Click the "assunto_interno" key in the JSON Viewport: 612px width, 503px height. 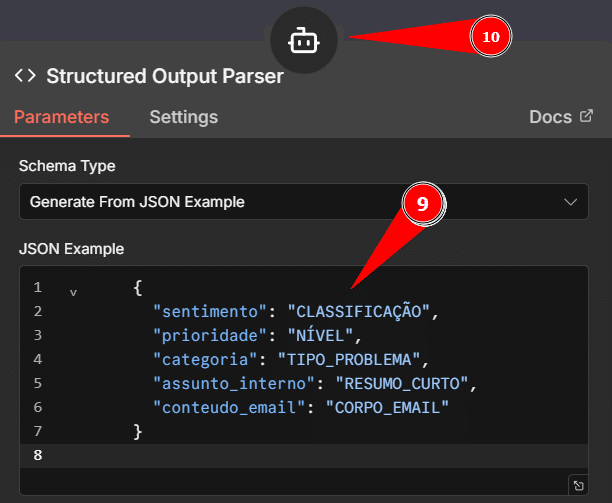(x=233, y=384)
